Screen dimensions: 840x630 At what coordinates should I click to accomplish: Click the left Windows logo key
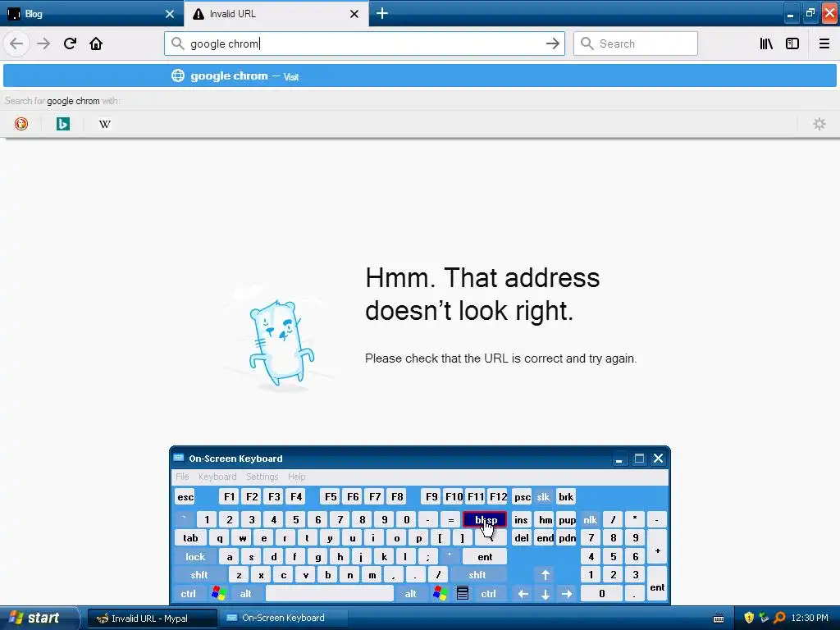coord(218,594)
